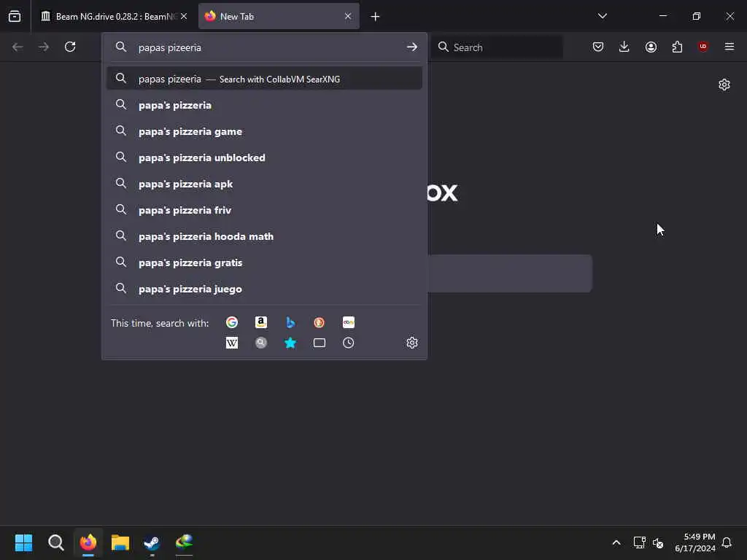
Task: Open the Windows Start menu
Action: [x=23, y=542]
